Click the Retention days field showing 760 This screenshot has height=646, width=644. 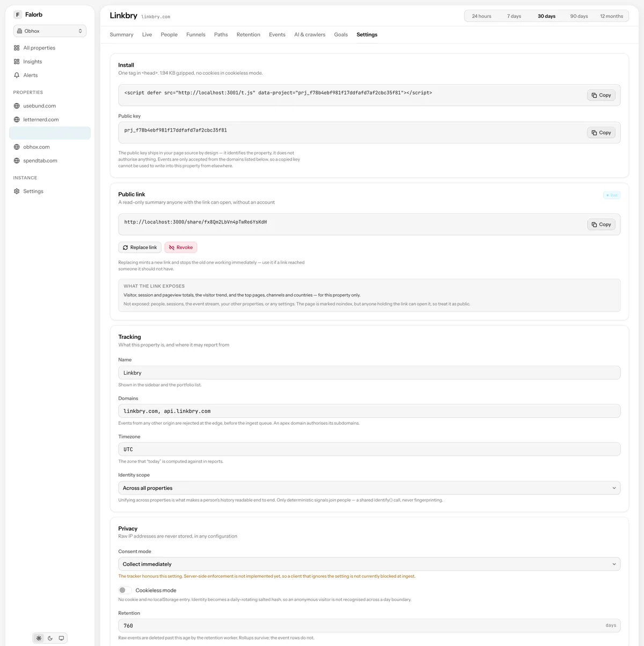[x=369, y=626]
